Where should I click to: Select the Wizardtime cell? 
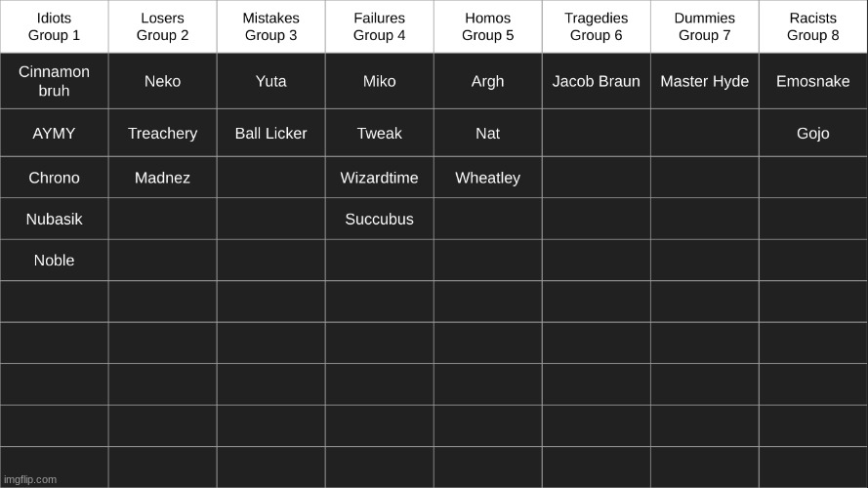(x=380, y=178)
